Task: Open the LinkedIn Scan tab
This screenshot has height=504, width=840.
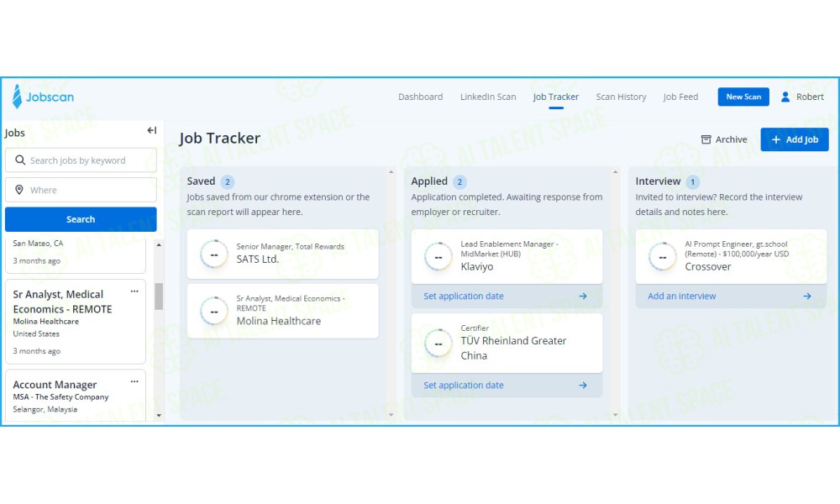Action: click(488, 97)
